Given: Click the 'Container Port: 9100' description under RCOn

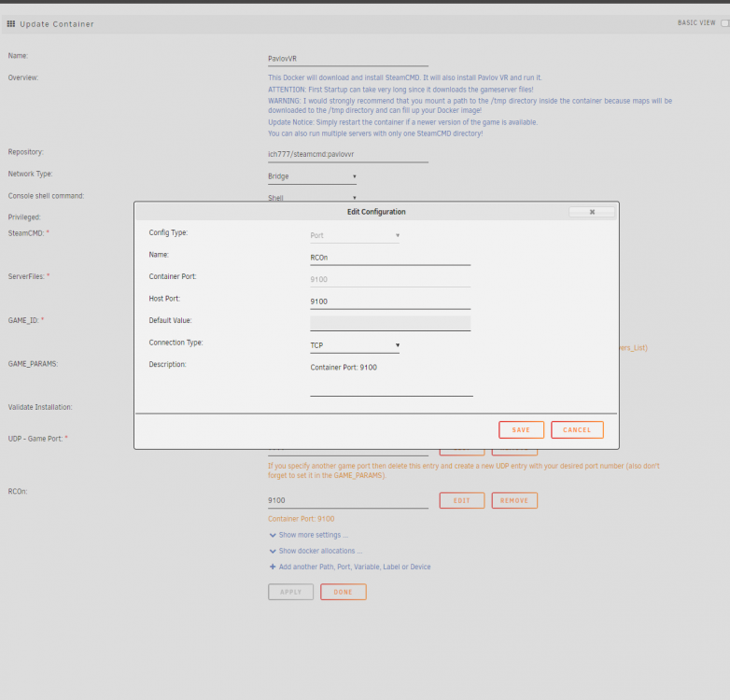Looking at the screenshot, I should 301,519.
